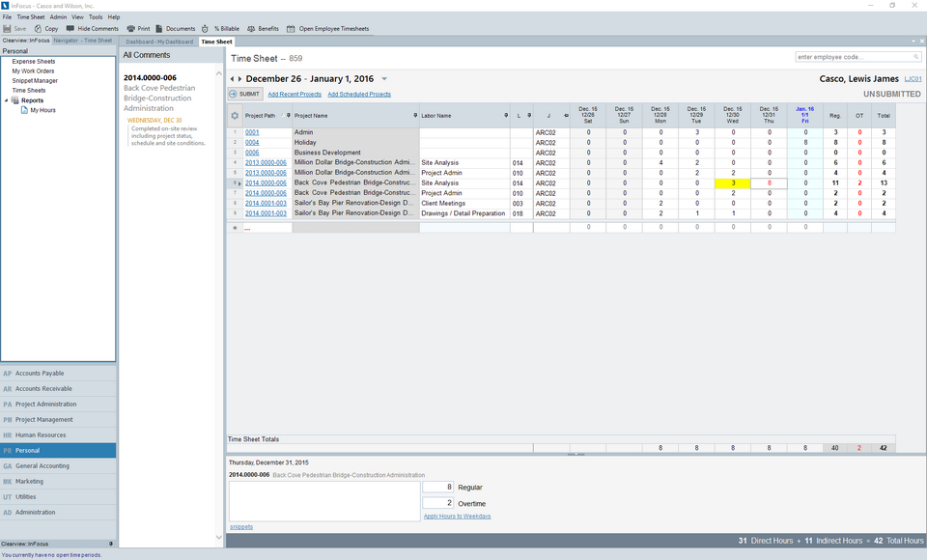Screen dimensions: 927x560
Task: Open Time Sheets in the navigator
Action: 29,91
